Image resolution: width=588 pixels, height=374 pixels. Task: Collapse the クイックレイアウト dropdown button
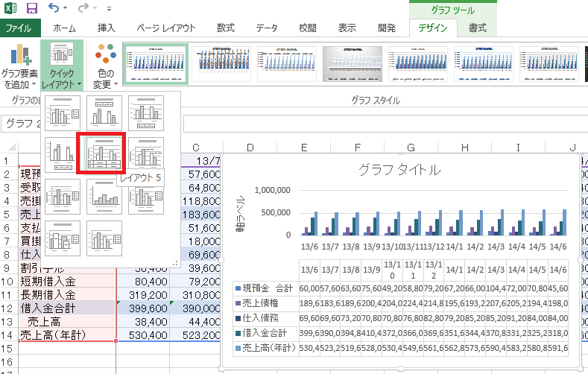click(62, 67)
